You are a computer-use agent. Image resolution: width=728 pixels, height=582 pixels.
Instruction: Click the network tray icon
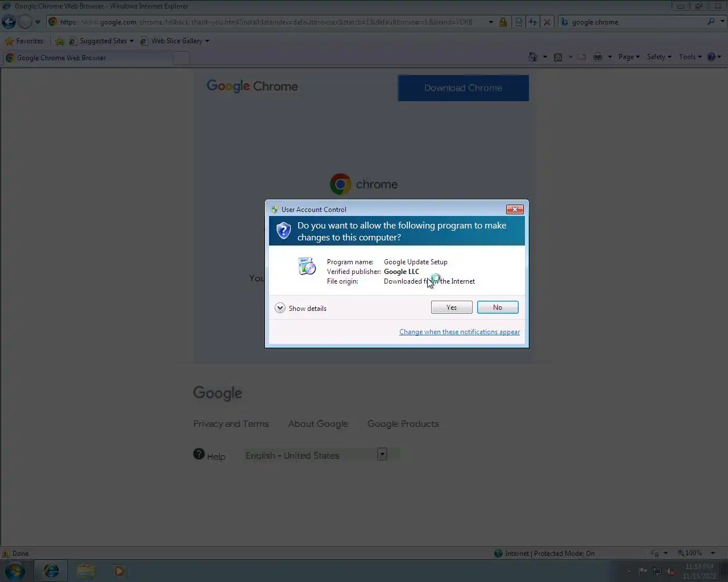click(x=657, y=571)
